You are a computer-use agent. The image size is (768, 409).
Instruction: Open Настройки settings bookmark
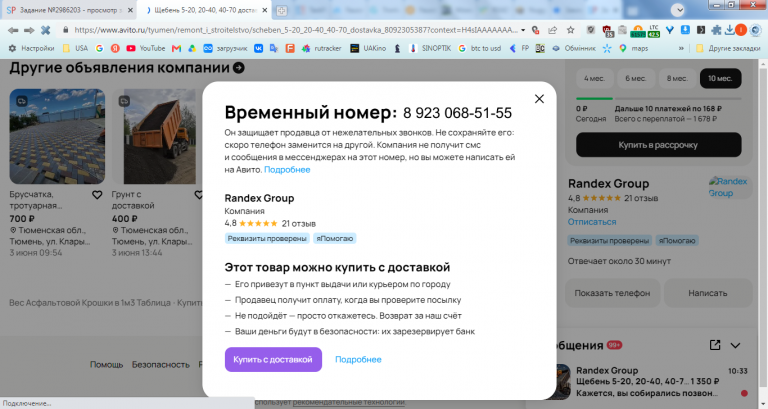coord(31,48)
